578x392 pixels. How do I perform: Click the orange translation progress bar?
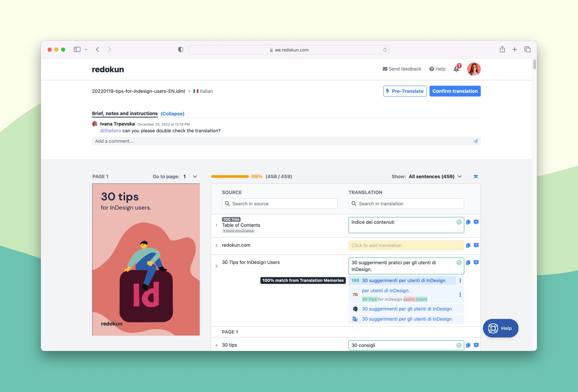coord(230,177)
